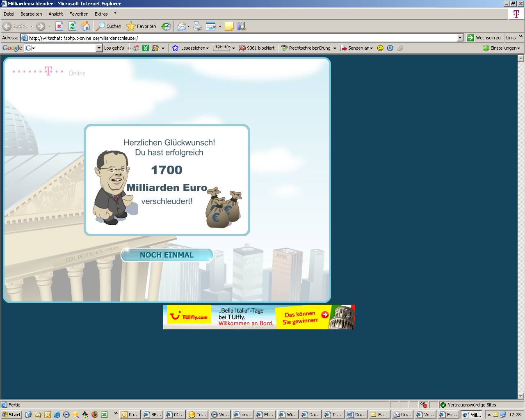
Task: Open the Favoriten menu in the menu bar
Action: (x=79, y=14)
